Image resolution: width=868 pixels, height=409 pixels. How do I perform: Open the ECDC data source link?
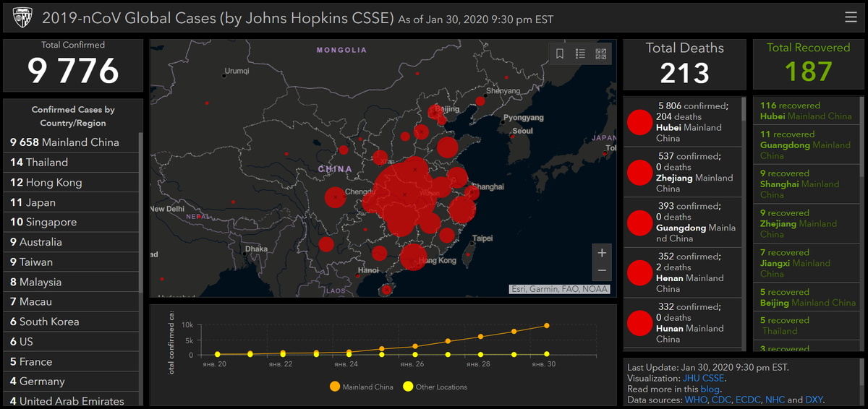[749, 400]
